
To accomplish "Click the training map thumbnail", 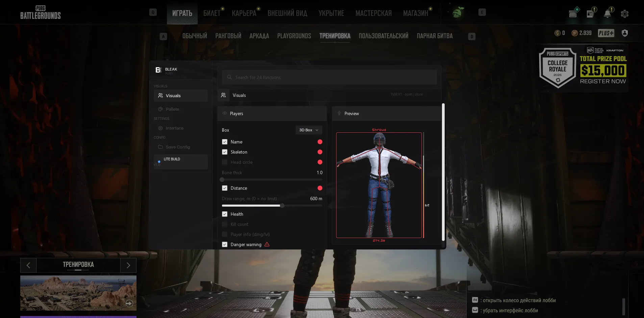I will coord(78,293).
